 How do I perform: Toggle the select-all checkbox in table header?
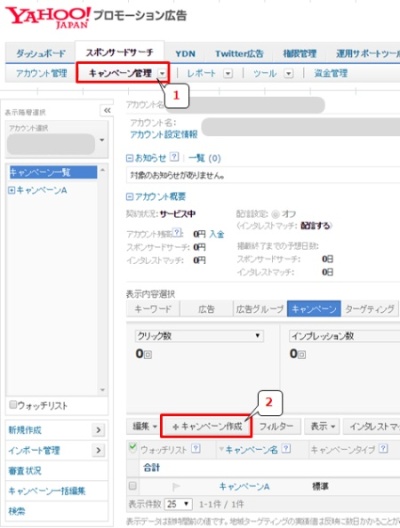(133, 448)
